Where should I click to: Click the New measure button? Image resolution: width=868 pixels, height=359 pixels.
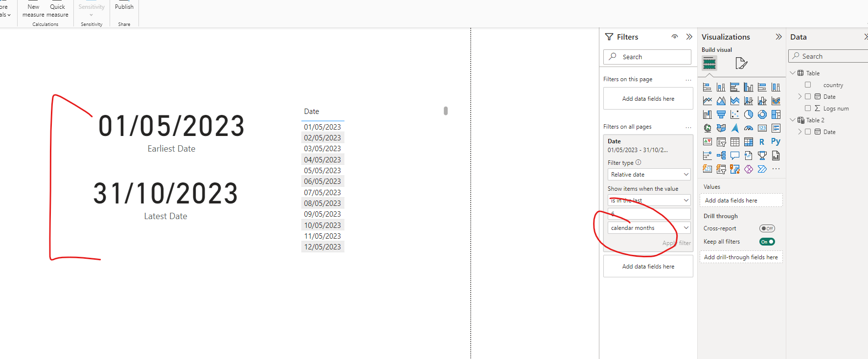33,11
